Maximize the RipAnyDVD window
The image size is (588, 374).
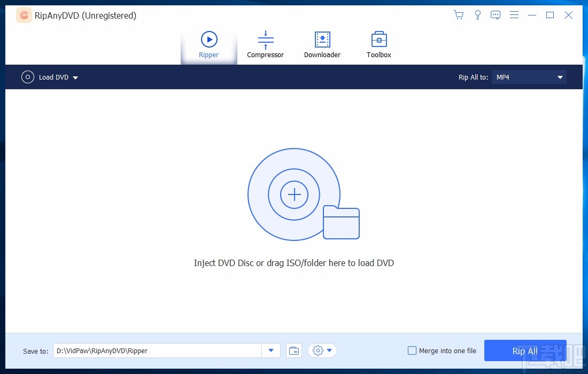click(550, 15)
